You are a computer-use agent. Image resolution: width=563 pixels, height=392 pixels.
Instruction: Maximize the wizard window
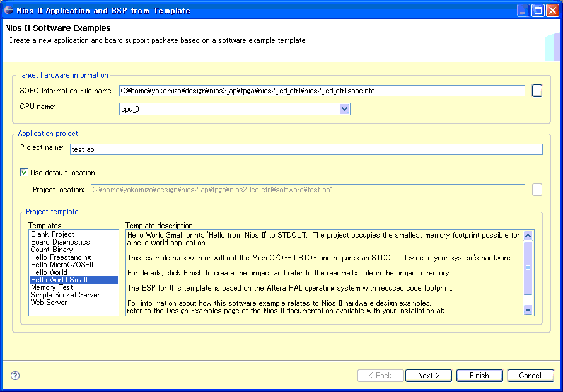pos(538,11)
